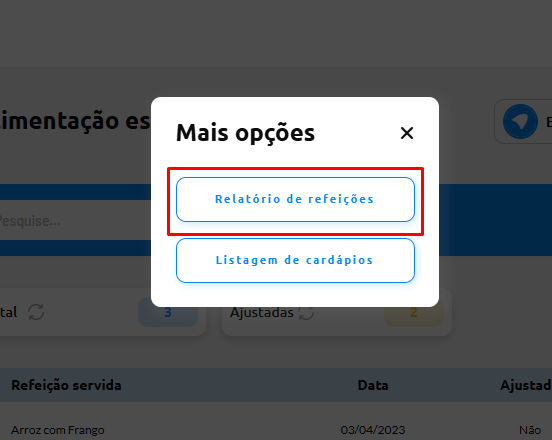Click the alimentação page heading

click(75, 121)
